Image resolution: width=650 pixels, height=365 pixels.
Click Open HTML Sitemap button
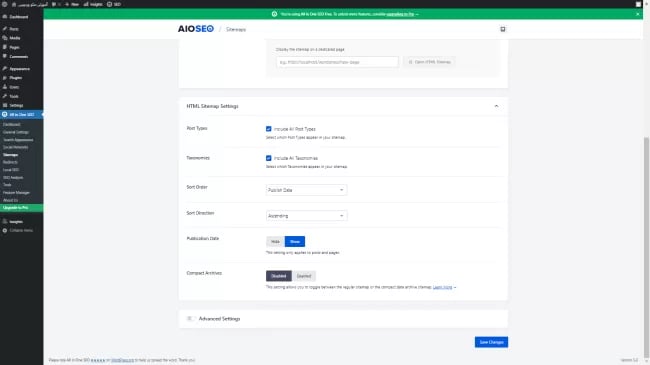click(x=429, y=62)
